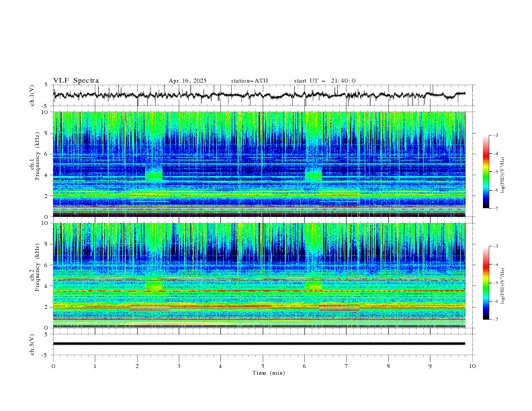The width and height of the screenshot is (532, 411).
Task: Click the flat ch.3 voltage trace
Action: tap(259, 344)
